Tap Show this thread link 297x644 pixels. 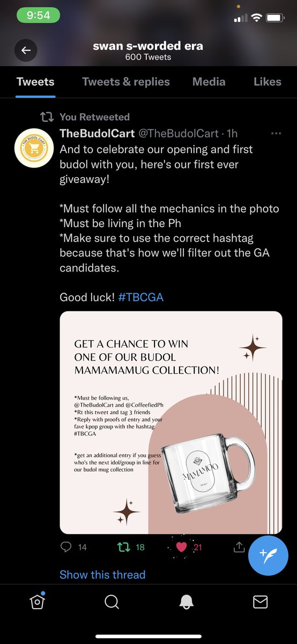click(102, 574)
